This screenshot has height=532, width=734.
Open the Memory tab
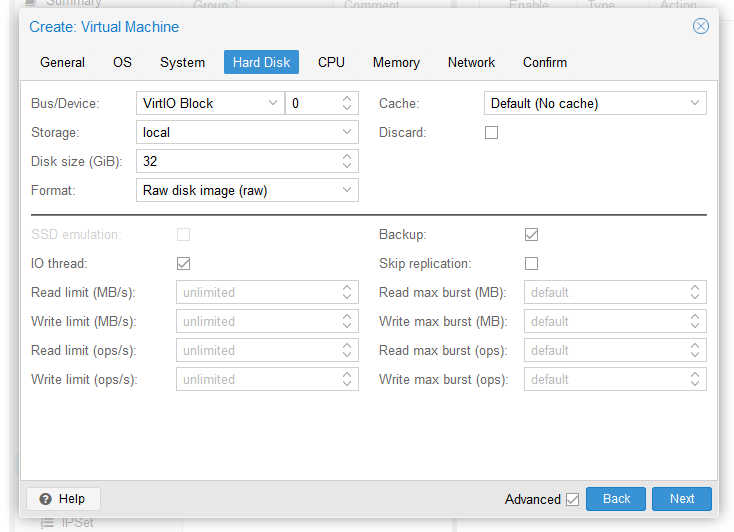point(396,62)
